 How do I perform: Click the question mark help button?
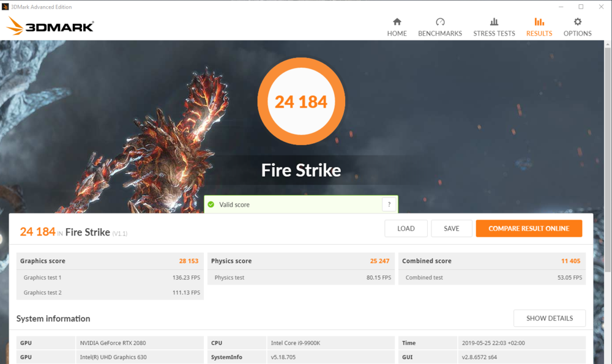[x=389, y=204]
